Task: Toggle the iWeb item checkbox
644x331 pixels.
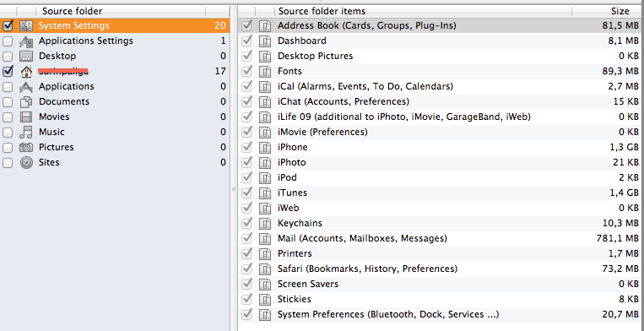Action: pos(246,208)
